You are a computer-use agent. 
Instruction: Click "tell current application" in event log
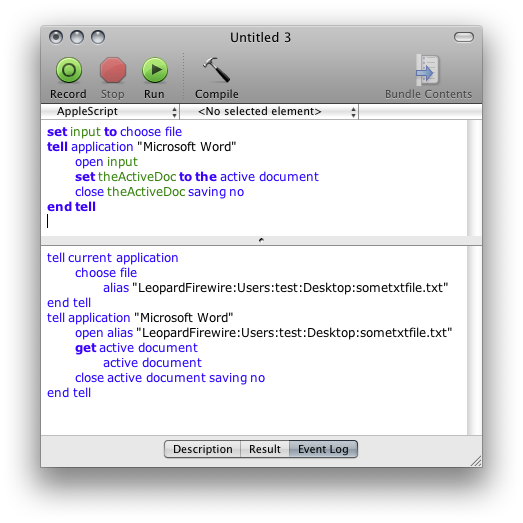(113, 258)
